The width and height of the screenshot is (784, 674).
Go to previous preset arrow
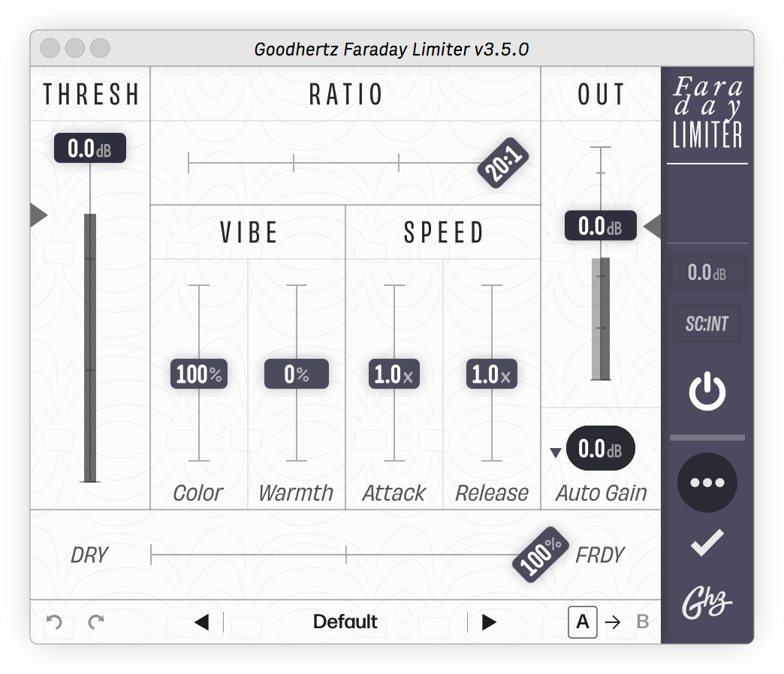tap(201, 622)
